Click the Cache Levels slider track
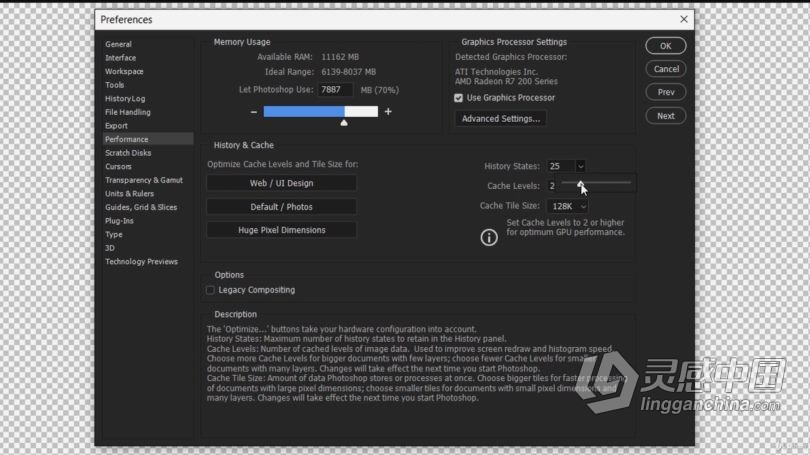 (x=596, y=182)
